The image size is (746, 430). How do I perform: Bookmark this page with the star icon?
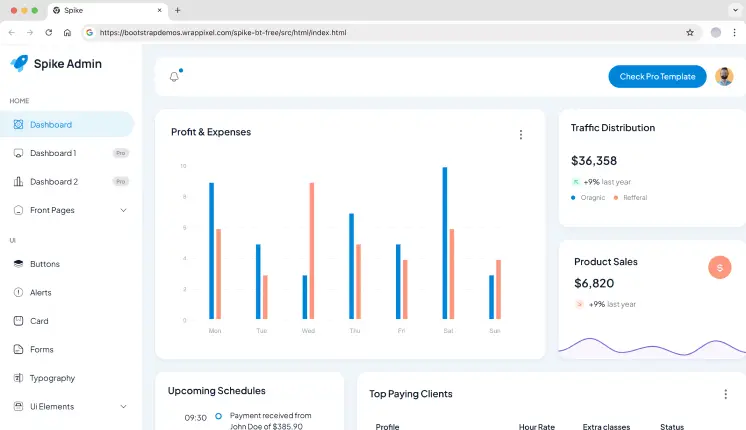click(x=690, y=32)
